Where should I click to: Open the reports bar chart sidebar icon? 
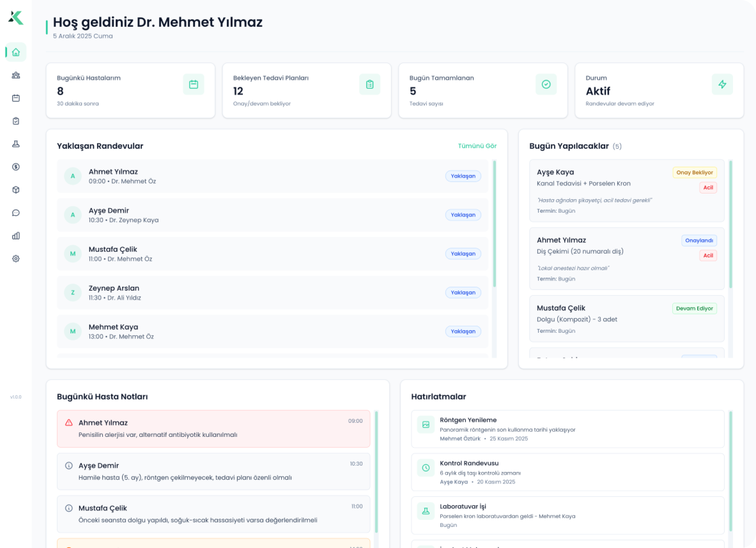pos(16,236)
